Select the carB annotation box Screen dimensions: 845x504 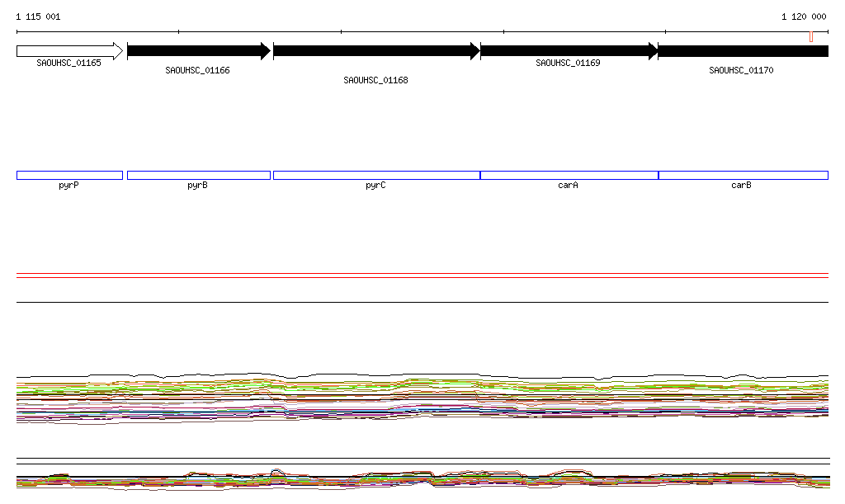(743, 175)
